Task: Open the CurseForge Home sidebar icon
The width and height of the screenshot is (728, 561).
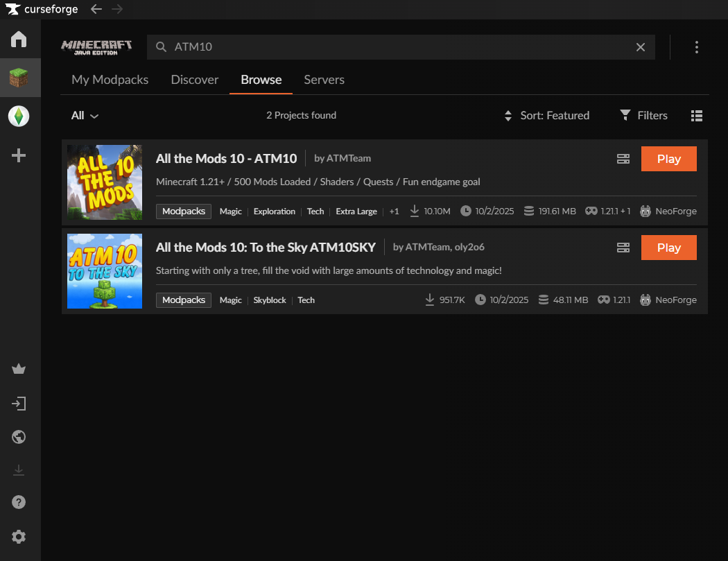Action: point(19,40)
